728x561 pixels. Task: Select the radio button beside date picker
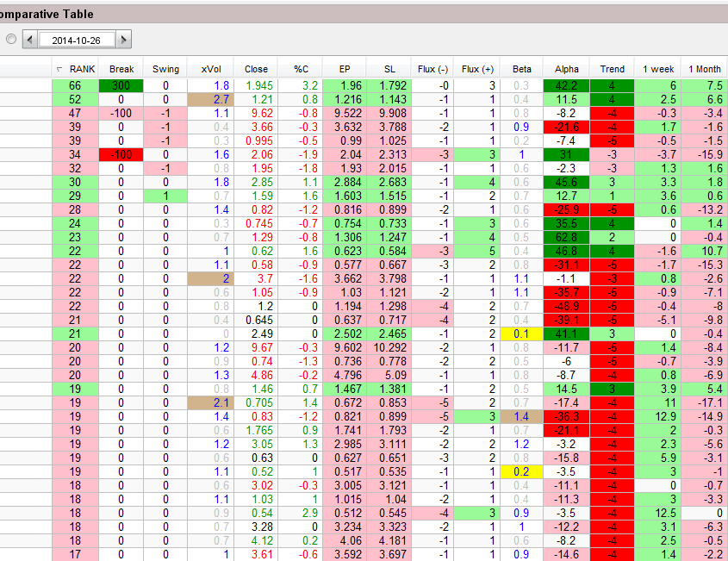[x=10, y=40]
